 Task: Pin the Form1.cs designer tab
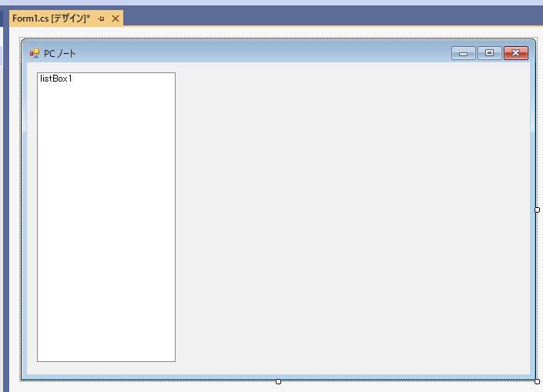(102, 18)
